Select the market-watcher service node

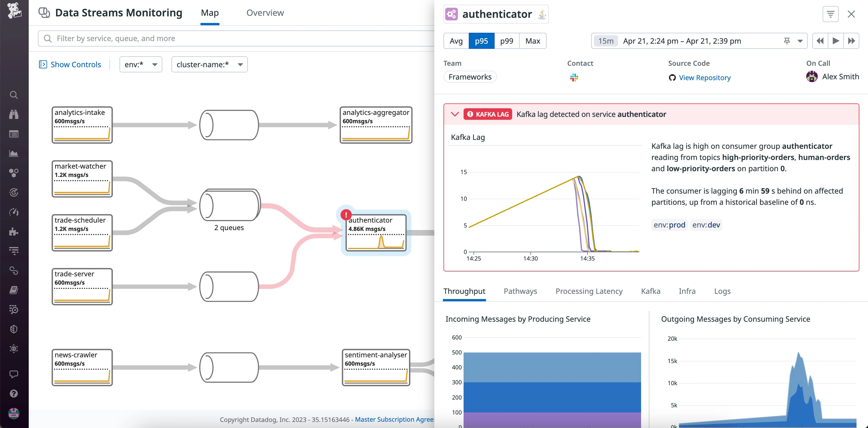click(82, 179)
